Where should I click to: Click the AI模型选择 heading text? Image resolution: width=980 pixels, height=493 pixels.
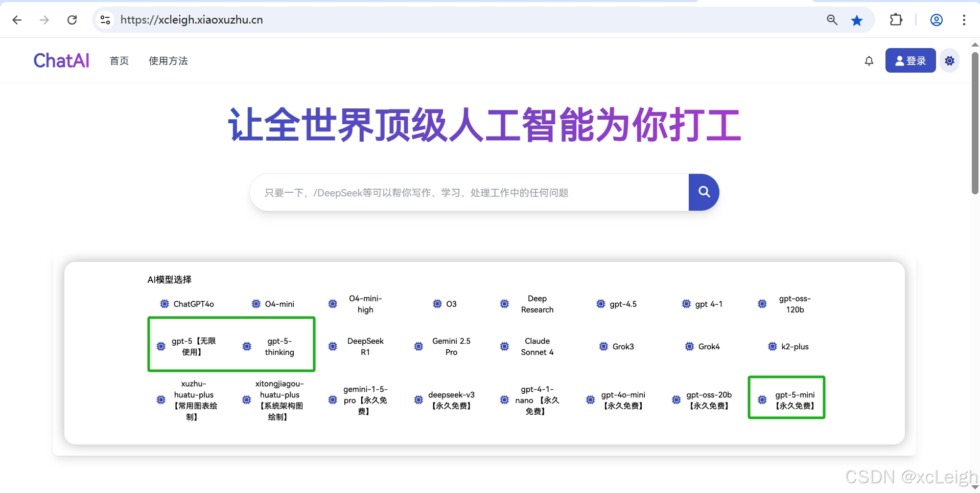(x=169, y=279)
